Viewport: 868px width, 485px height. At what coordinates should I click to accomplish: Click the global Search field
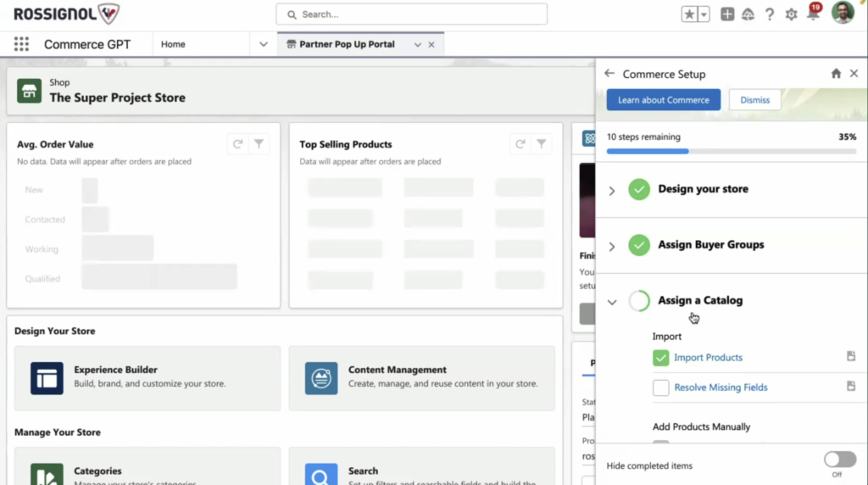pos(411,14)
